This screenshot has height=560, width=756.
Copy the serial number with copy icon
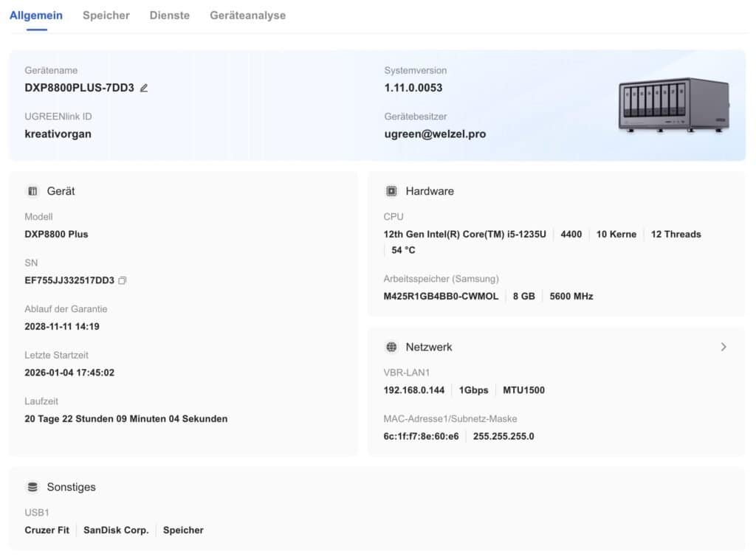pyautogui.click(x=123, y=280)
